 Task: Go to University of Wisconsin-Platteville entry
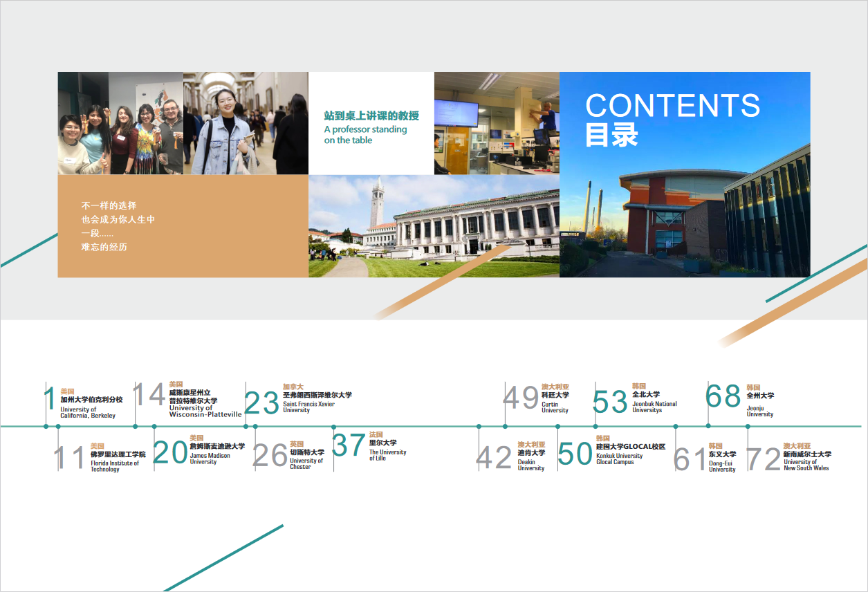(x=205, y=403)
